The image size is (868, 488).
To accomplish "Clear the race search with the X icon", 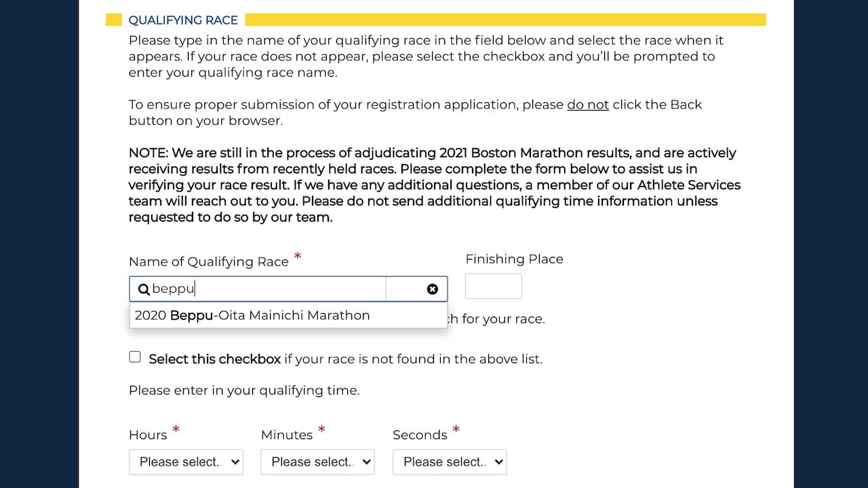I will coord(433,289).
